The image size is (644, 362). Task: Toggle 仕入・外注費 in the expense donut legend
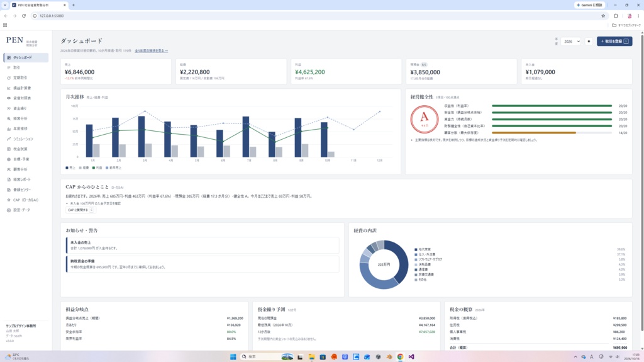pos(425,254)
